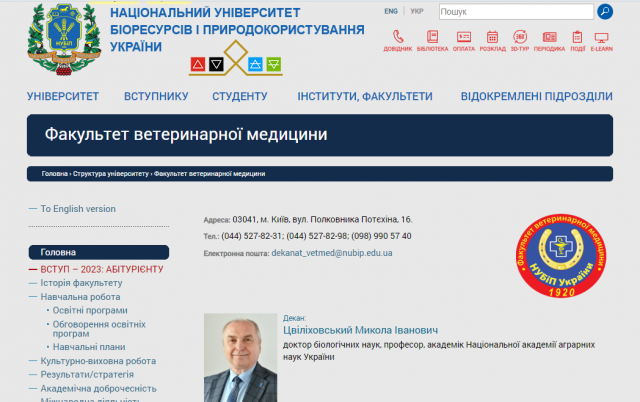Open the СТУДЕНТУ main menu
This screenshot has width=640, height=402.
(x=240, y=96)
